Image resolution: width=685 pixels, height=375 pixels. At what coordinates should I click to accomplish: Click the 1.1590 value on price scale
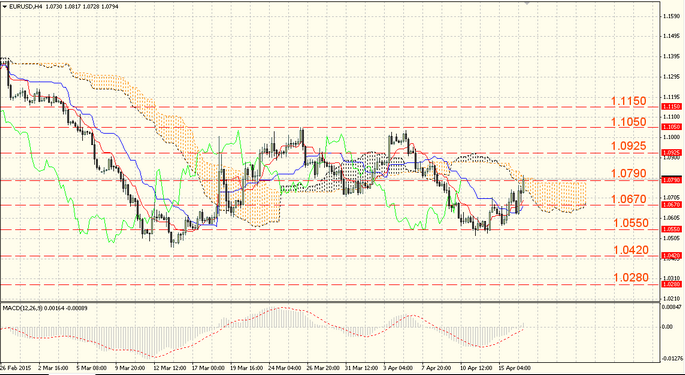671,16
